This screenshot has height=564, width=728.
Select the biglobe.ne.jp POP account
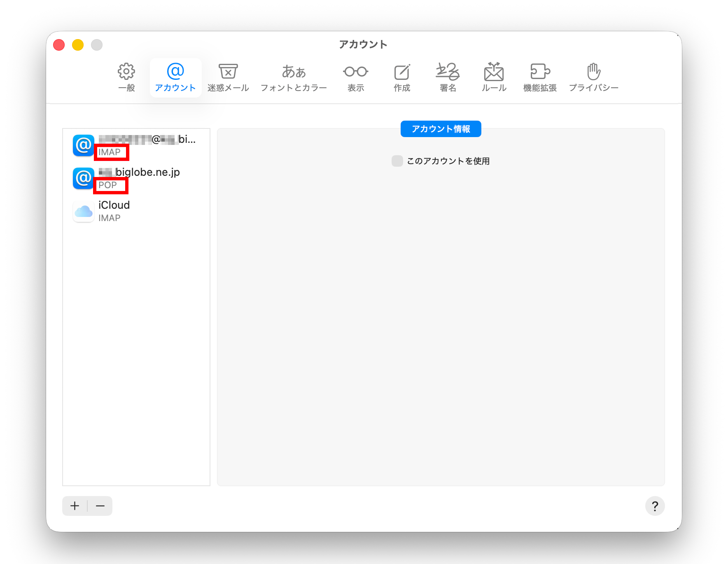pos(136,178)
